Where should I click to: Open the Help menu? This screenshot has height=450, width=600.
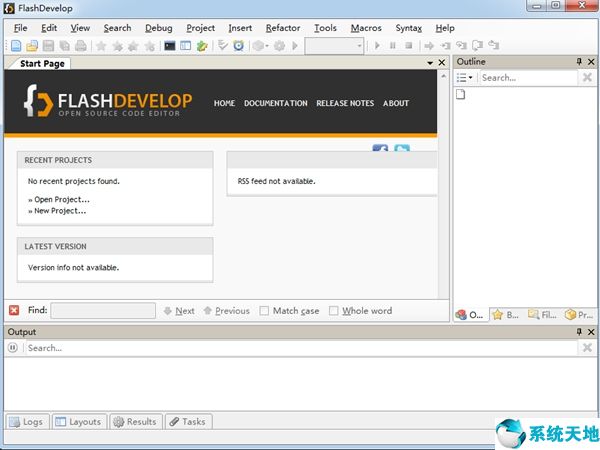[445, 28]
